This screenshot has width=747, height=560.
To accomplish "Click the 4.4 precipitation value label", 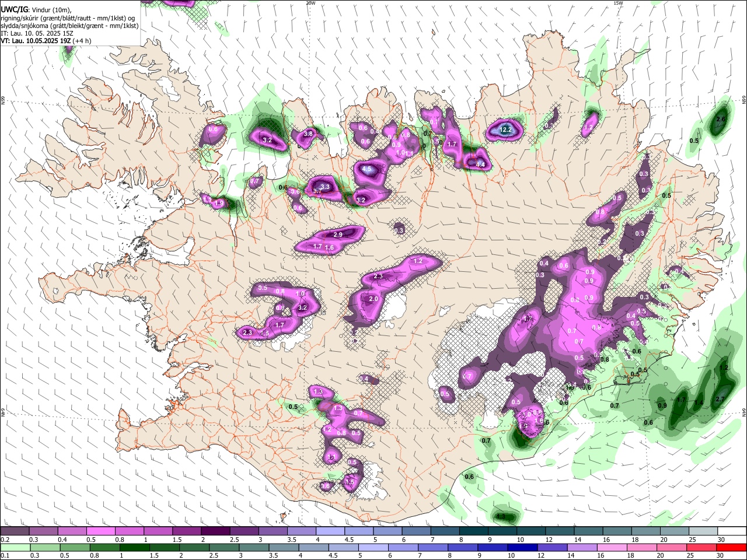I will pyautogui.click(x=480, y=164).
